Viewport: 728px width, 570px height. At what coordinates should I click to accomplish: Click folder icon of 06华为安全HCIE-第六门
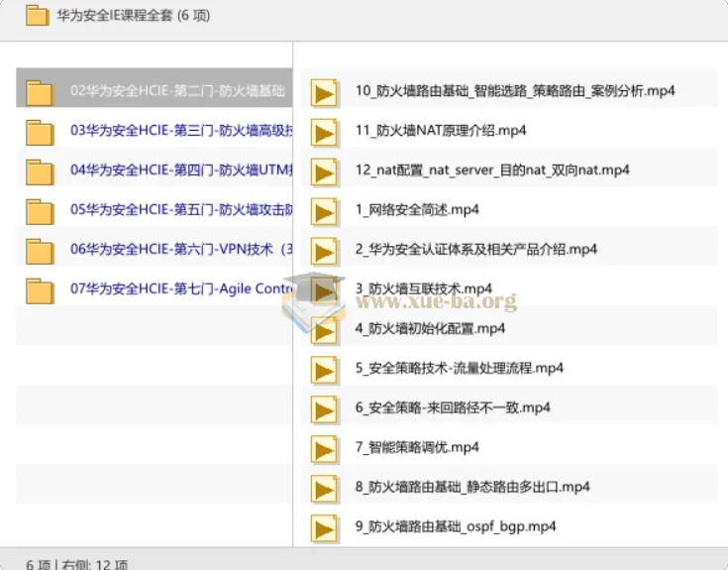click(40, 252)
